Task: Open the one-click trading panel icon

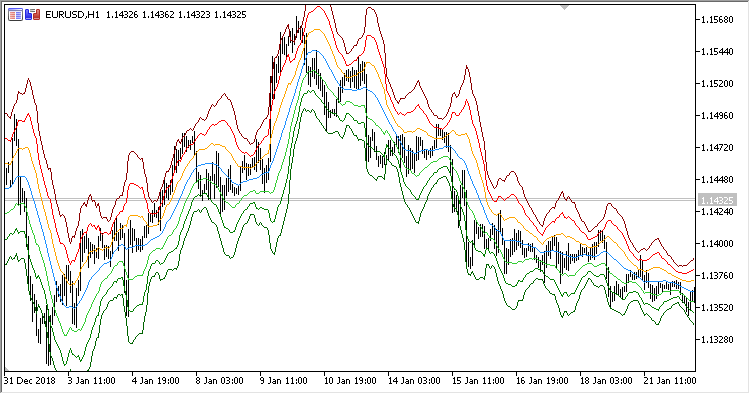Action: (x=15, y=15)
